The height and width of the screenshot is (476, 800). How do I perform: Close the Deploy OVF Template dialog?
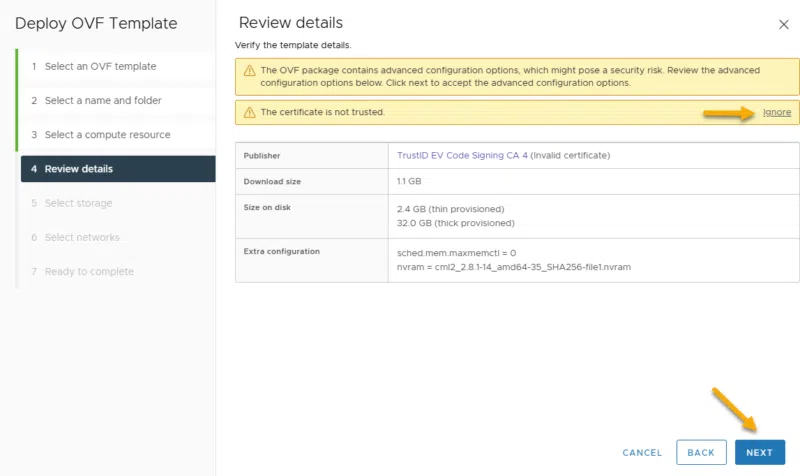pos(782,24)
